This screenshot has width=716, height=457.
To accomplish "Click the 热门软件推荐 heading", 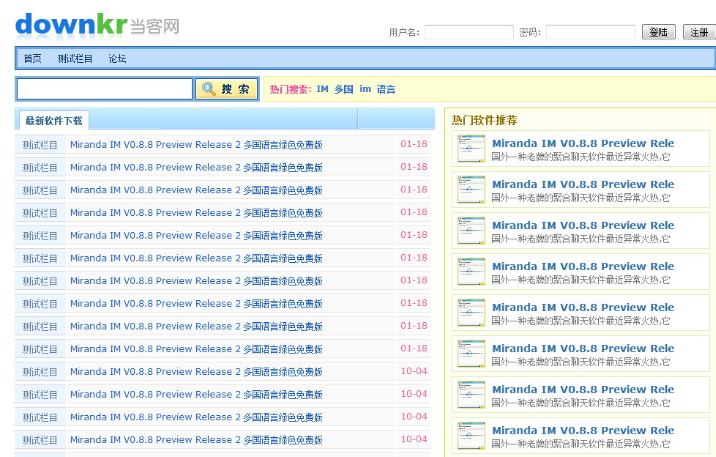I will (484, 120).
